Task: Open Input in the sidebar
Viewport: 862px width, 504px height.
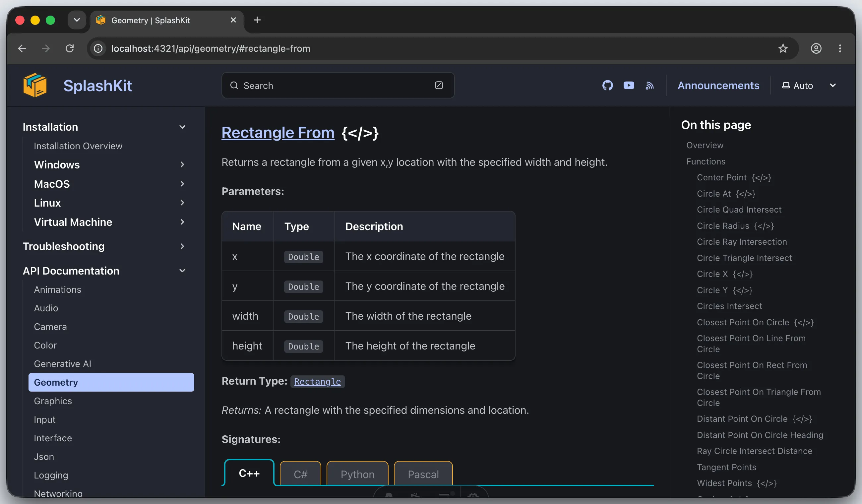Action: [x=44, y=420]
